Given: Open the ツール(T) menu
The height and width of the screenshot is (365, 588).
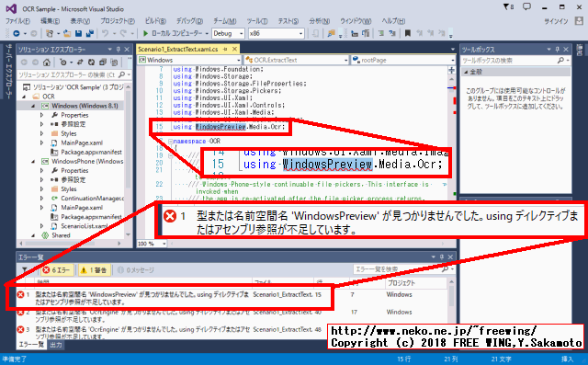Looking at the screenshot, I should point(257,21).
